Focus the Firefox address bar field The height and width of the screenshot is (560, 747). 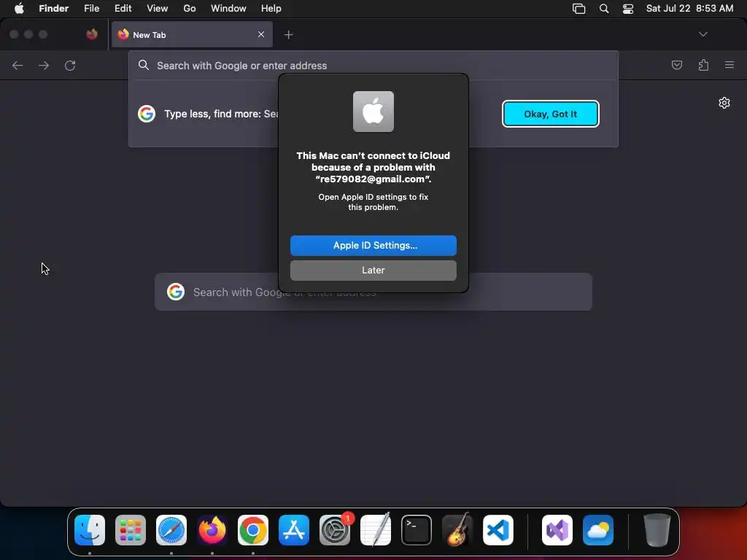(373, 66)
